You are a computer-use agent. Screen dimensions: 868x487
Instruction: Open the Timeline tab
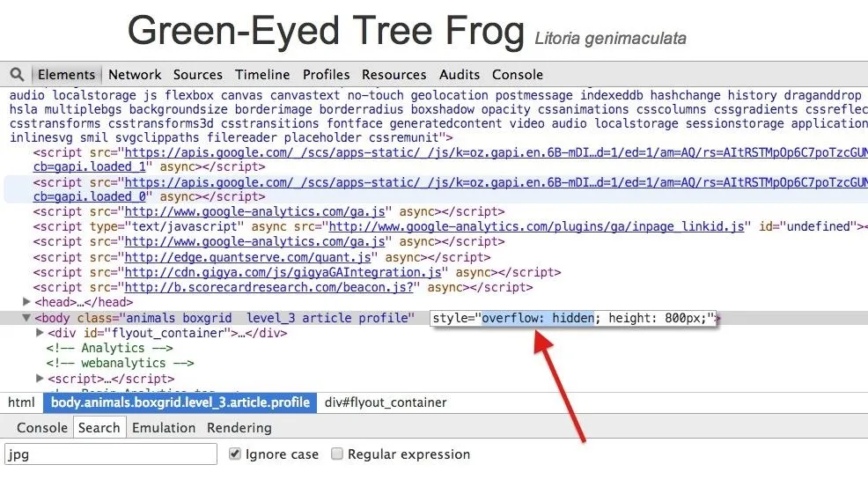[262, 75]
